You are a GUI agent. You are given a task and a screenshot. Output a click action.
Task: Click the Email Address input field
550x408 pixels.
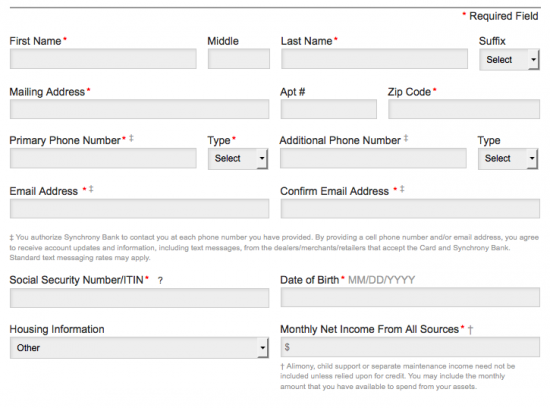click(140, 209)
